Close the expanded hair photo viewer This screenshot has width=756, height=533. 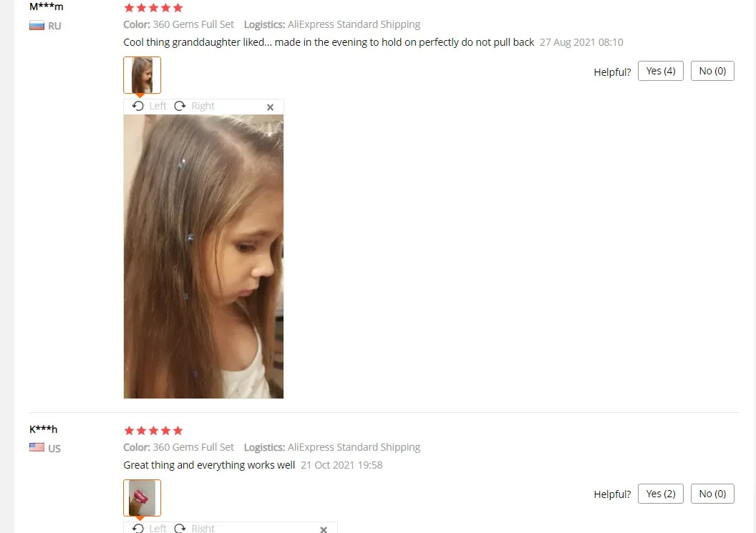[x=270, y=107]
